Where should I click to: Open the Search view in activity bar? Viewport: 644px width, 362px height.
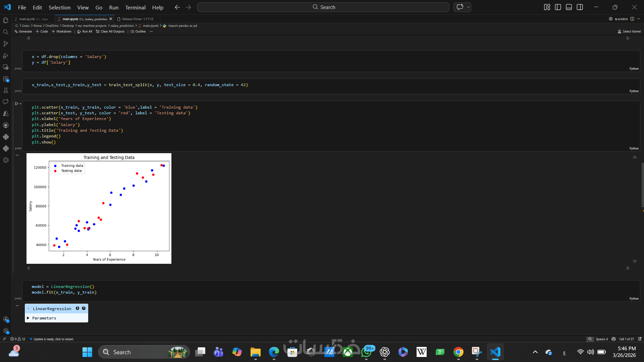6,32
